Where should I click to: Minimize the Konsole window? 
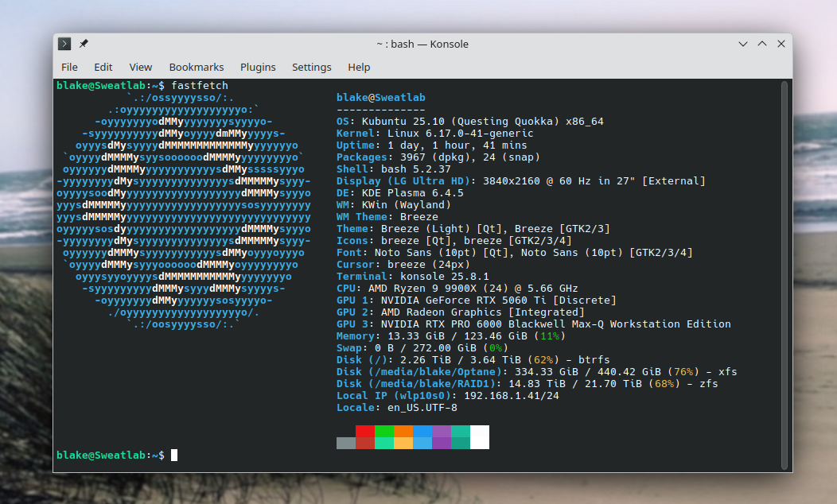(743, 44)
